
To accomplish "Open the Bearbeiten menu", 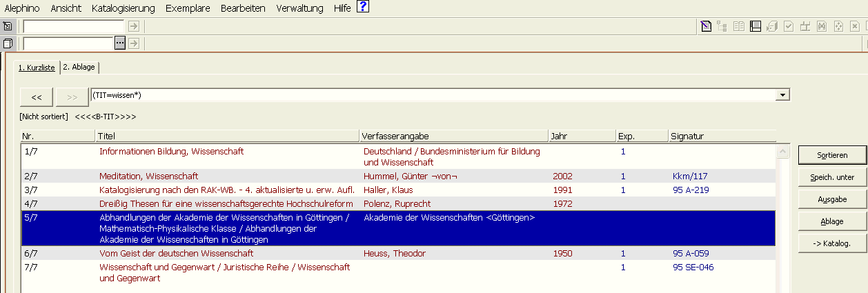I will [243, 8].
